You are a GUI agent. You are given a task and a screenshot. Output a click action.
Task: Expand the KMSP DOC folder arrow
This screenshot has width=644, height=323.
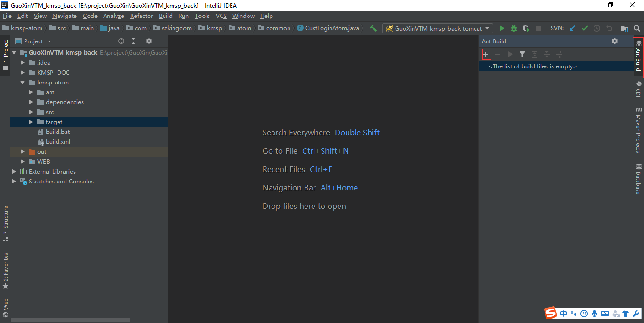pyautogui.click(x=23, y=72)
